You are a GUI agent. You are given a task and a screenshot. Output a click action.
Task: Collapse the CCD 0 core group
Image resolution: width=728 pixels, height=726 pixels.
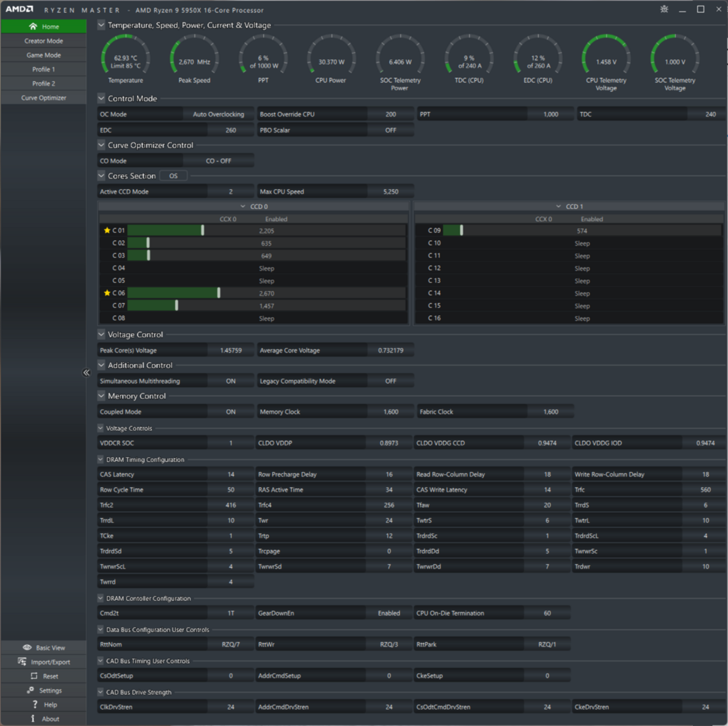(243, 207)
